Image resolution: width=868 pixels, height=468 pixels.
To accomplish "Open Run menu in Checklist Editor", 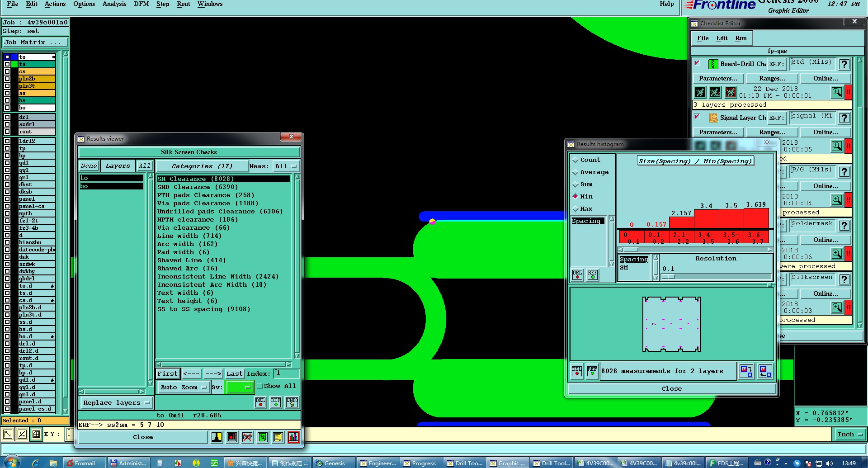I will pos(741,38).
